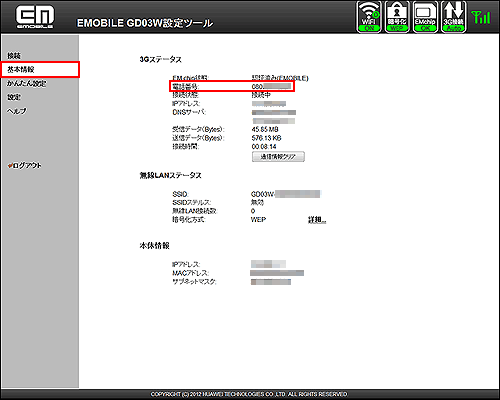Open the 設定 sidebar menu
The image size is (500, 400).
point(14,97)
